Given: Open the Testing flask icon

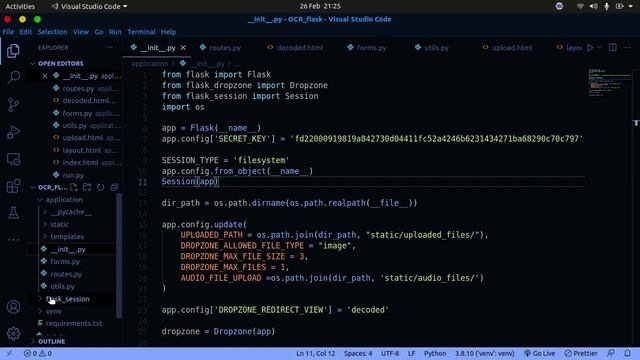Looking at the screenshot, I should click(x=13, y=213).
